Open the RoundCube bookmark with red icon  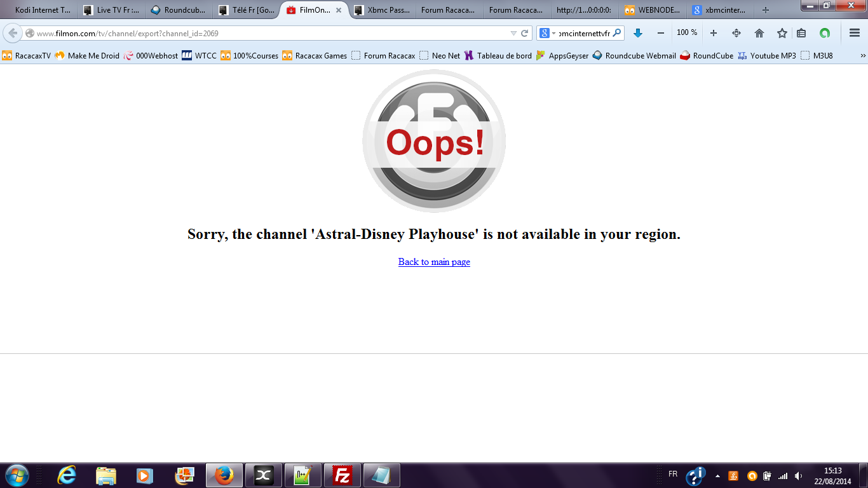click(707, 56)
